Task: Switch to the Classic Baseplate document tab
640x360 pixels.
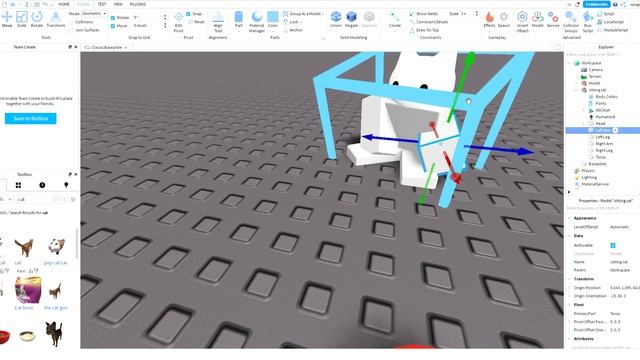Action: click(x=106, y=47)
